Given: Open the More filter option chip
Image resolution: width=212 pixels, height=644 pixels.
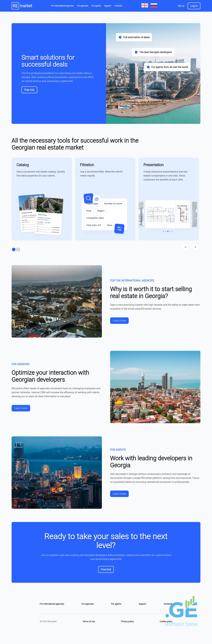Looking at the screenshot, I should [x=109, y=225].
